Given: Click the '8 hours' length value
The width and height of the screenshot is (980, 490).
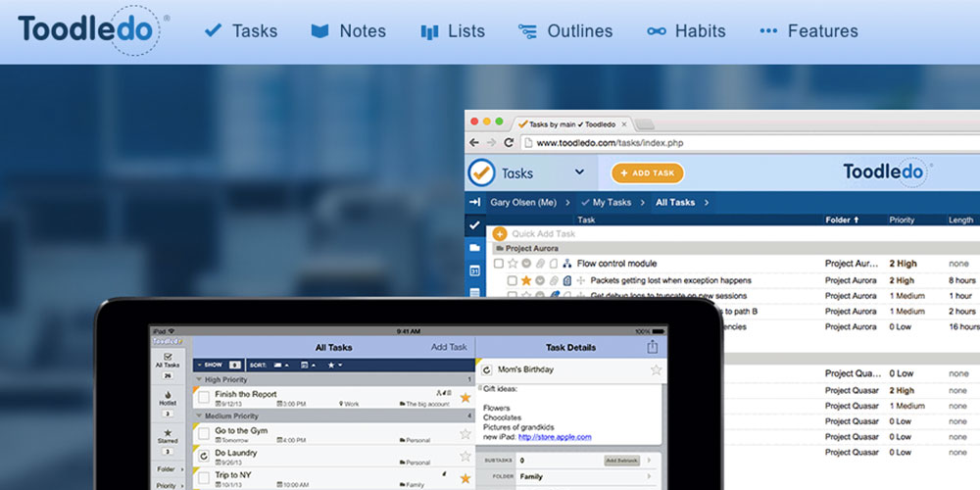Looking at the screenshot, I should (962, 280).
